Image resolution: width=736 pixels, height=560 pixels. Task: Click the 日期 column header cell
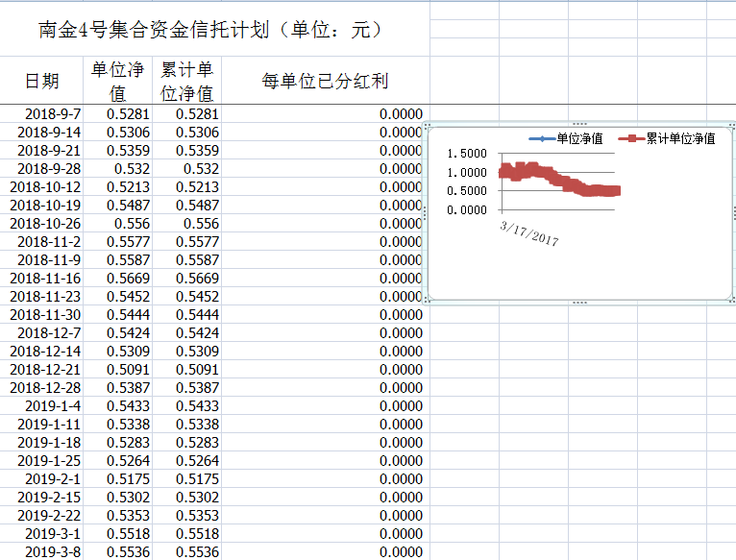(x=41, y=81)
